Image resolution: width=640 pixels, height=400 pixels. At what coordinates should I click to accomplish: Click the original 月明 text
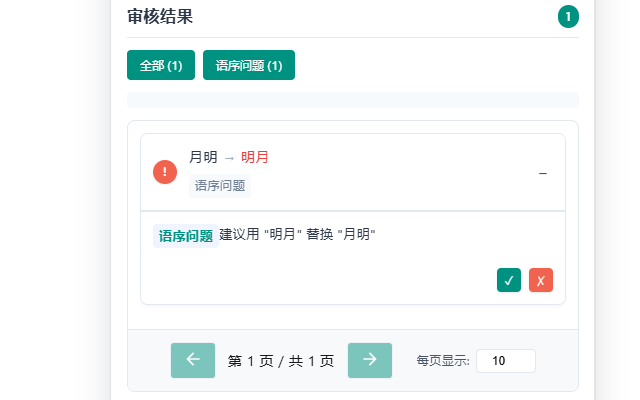(203, 157)
